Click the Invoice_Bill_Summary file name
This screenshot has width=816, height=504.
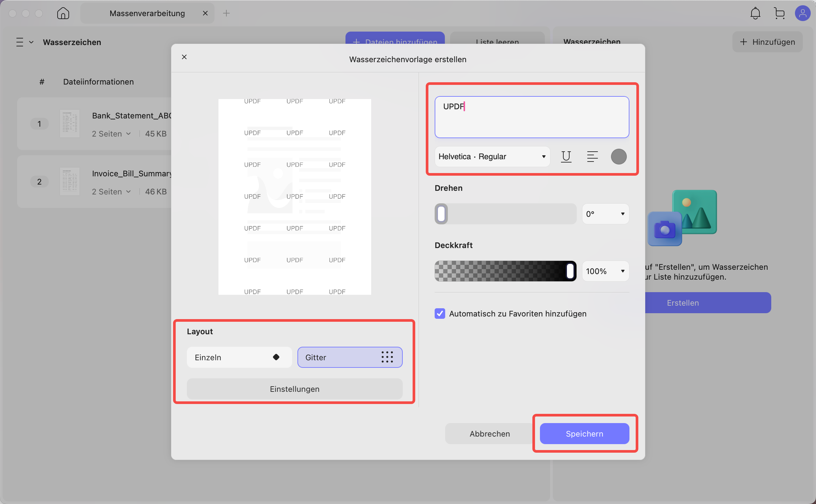[132, 174]
